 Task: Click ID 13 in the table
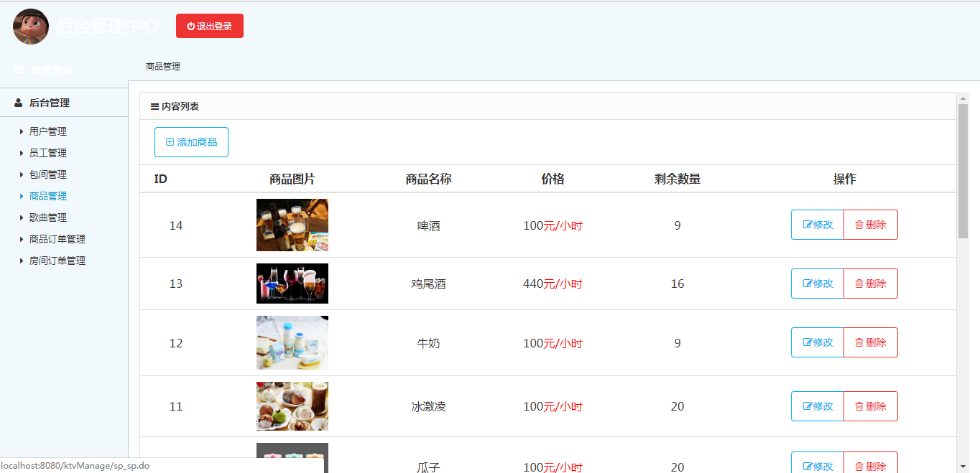pos(176,284)
